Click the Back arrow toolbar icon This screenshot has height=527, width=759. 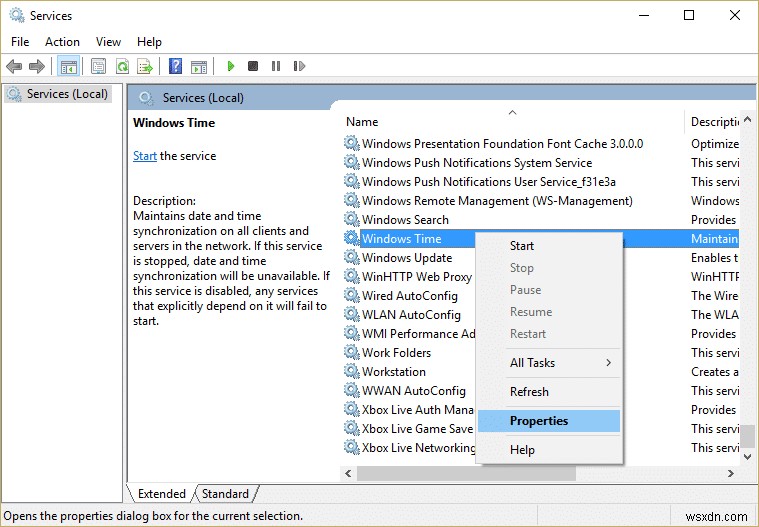[14, 66]
